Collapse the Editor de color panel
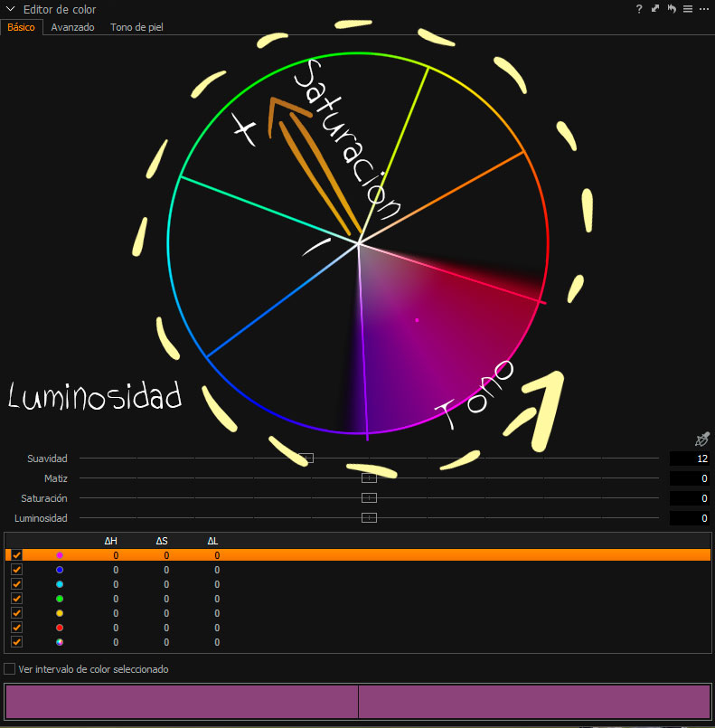 10,9
